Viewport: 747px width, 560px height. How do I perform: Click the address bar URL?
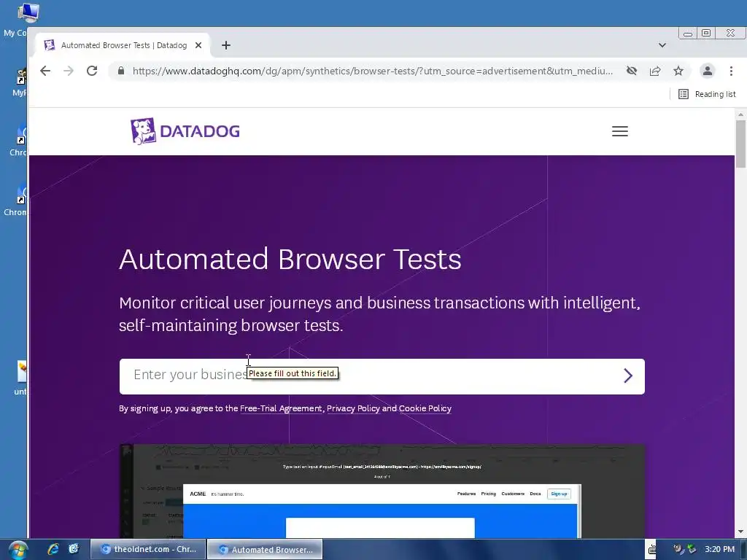(373, 71)
